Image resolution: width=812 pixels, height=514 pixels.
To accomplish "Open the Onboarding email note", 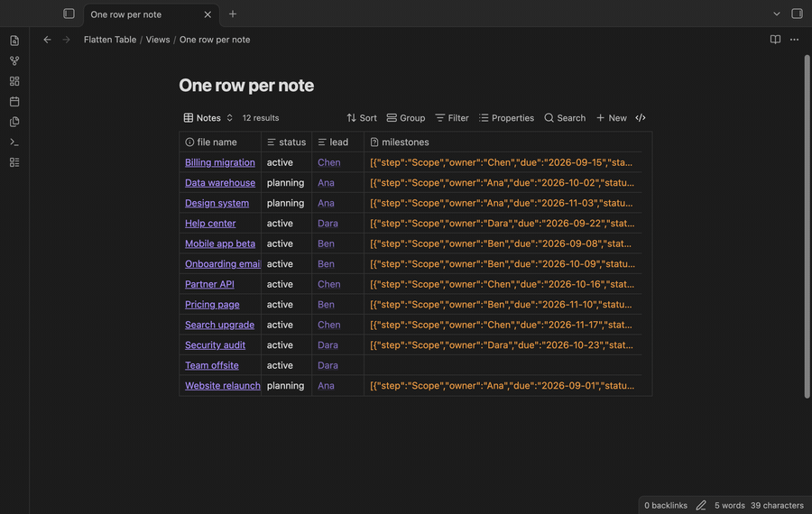I will [223, 264].
